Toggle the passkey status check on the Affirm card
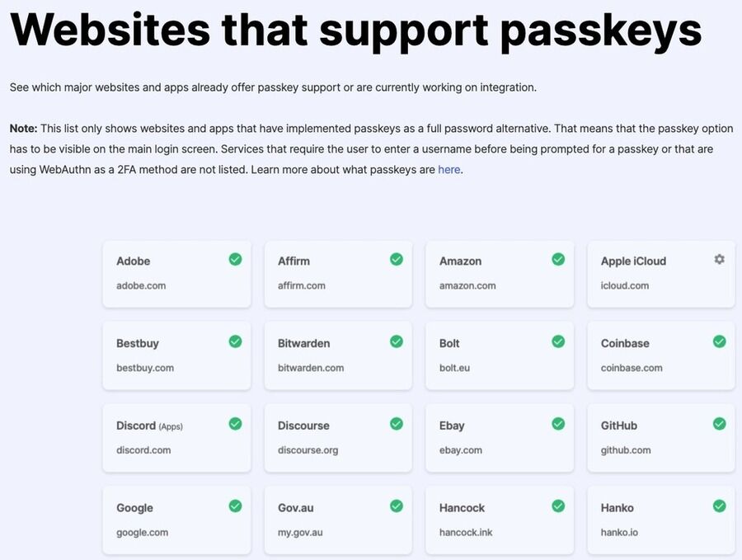The height and width of the screenshot is (560, 742). point(396,259)
